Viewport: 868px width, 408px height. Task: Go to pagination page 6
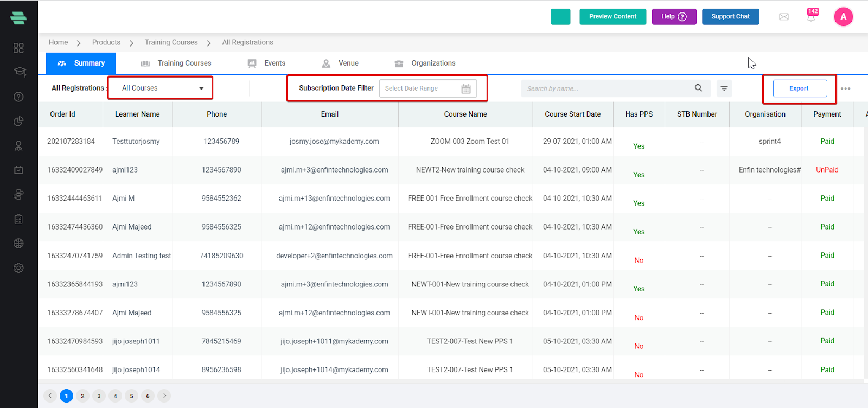click(148, 396)
